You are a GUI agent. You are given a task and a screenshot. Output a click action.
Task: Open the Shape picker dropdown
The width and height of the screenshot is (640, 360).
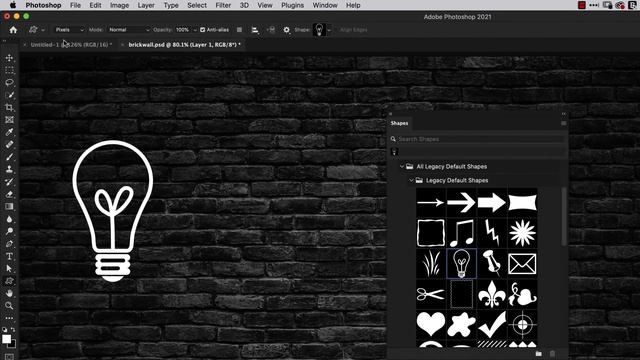329,30
